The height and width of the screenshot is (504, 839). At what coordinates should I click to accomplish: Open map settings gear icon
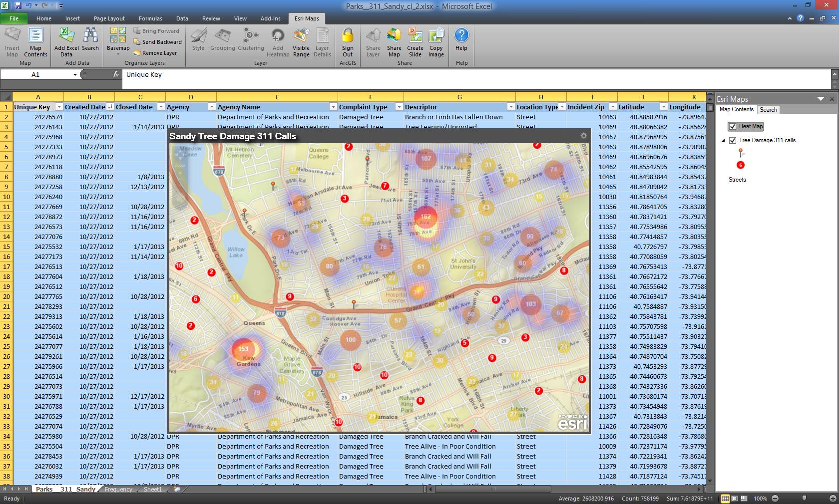[x=583, y=136]
